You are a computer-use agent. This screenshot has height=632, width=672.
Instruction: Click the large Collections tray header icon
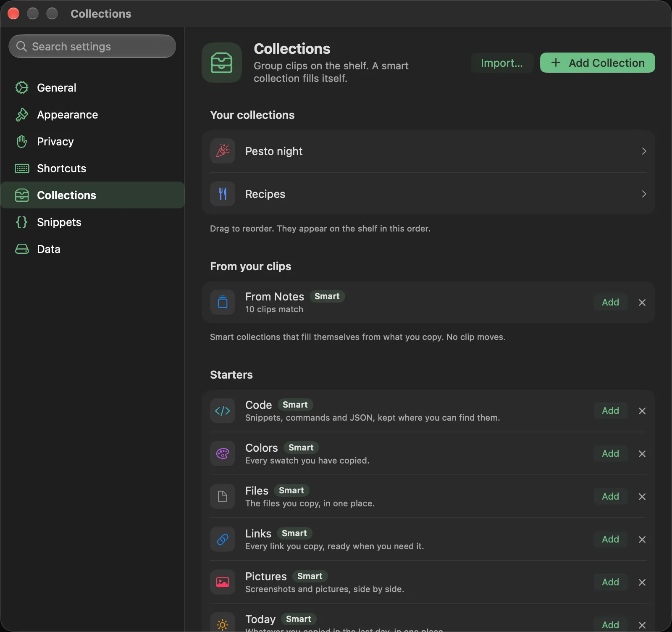tap(222, 63)
